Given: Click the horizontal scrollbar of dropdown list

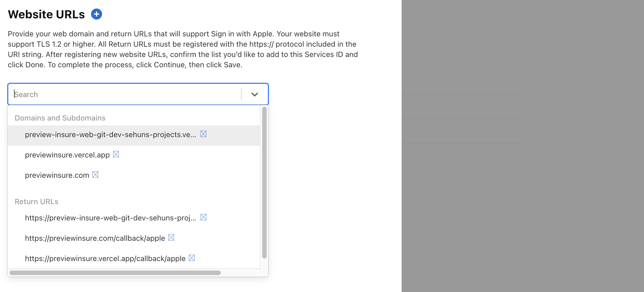Looking at the screenshot, I should 115,273.
